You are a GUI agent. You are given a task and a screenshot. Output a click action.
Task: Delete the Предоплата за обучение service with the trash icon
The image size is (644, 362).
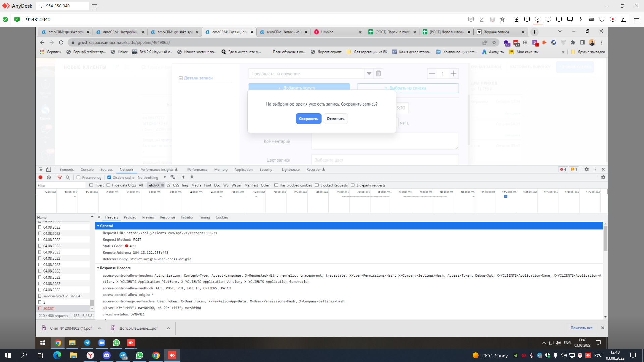coord(378,74)
